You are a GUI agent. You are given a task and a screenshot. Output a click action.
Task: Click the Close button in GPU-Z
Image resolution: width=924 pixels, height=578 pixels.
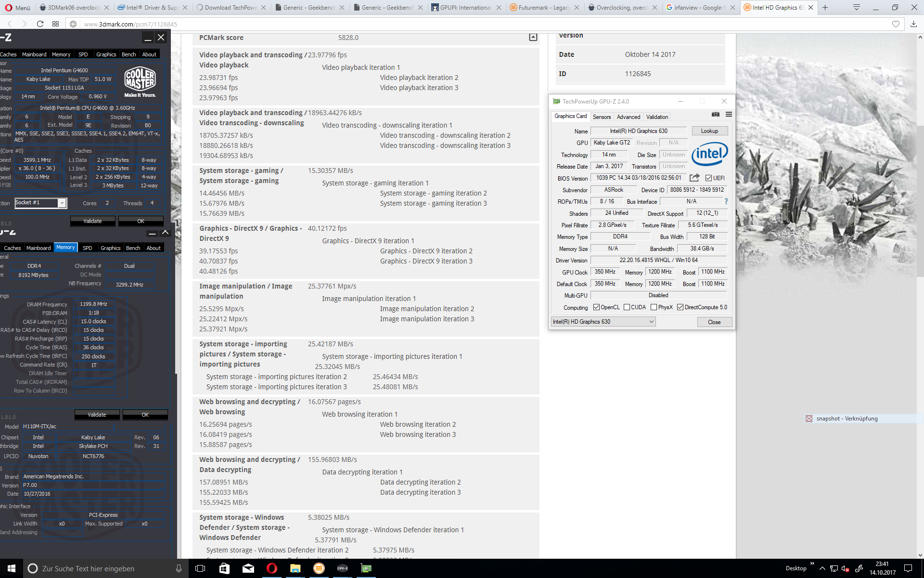pos(714,322)
